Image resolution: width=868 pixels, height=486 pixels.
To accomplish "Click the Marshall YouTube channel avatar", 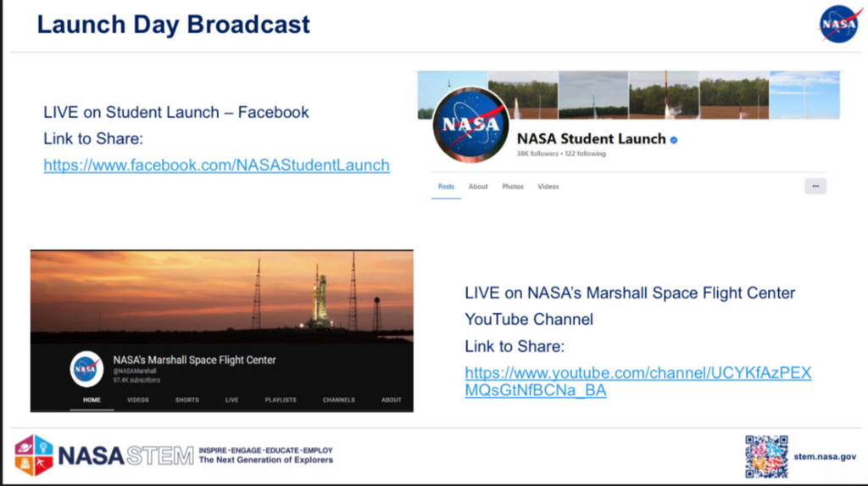I will [x=86, y=368].
